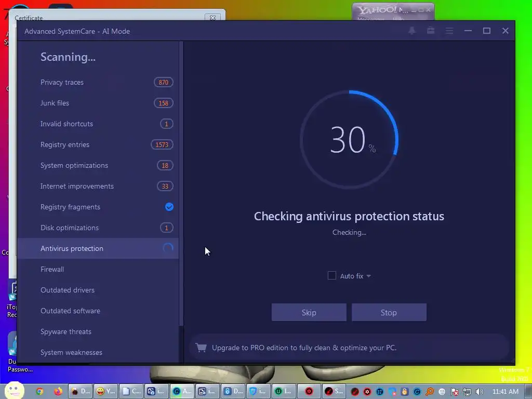Image resolution: width=532 pixels, height=399 pixels.
Task: Click the Registry fragments blue checkmark
Action: pos(169,207)
